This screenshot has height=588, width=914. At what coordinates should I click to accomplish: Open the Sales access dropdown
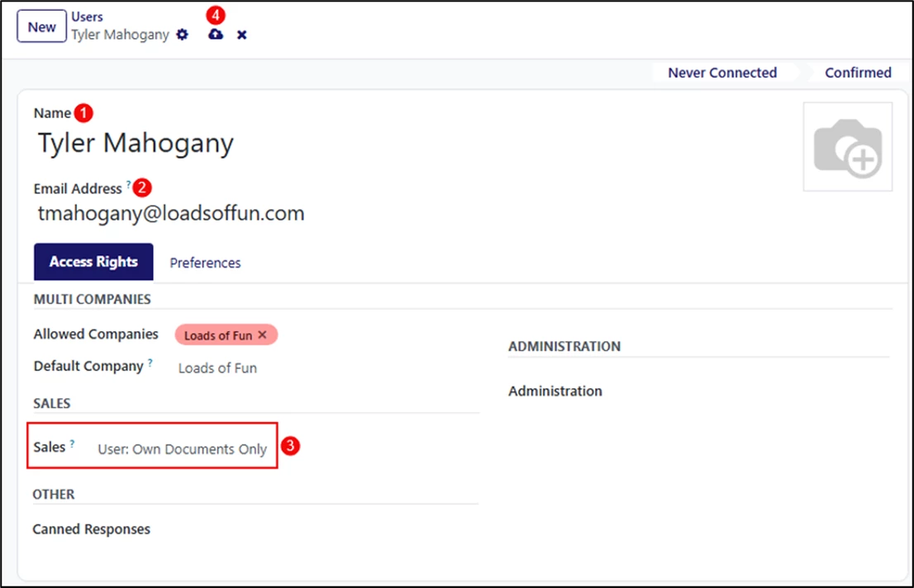pos(183,449)
